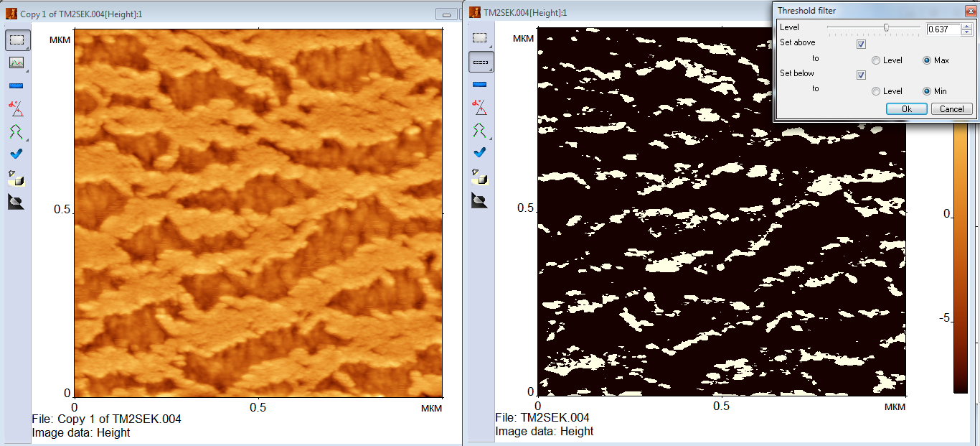Select Min radio for Set below
Image resolution: width=980 pixels, height=446 pixels.
927,91
